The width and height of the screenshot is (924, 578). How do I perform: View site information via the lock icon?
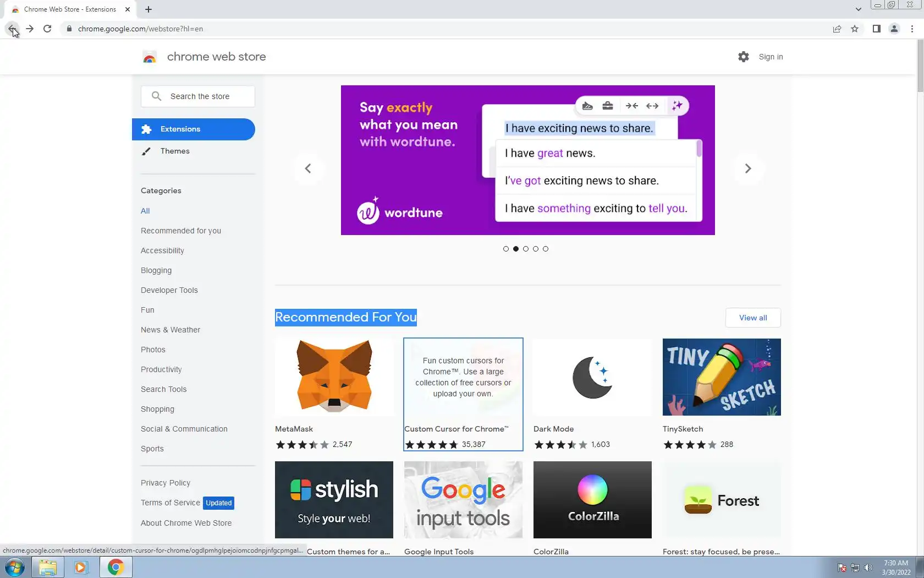click(x=69, y=29)
